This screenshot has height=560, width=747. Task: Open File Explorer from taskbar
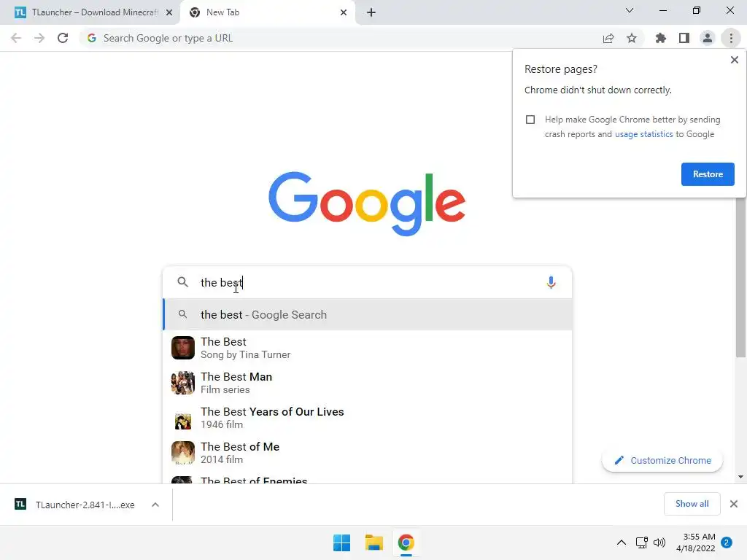click(x=374, y=542)
